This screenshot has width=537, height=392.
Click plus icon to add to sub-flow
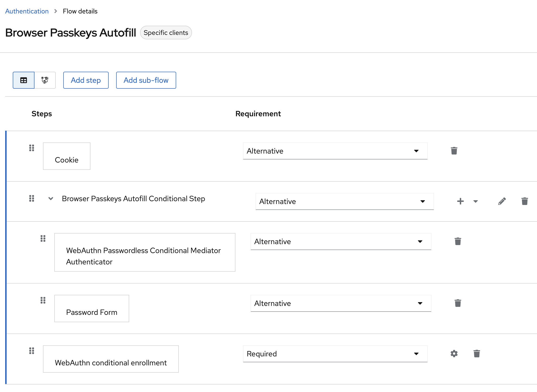click(x=460, y=201)
